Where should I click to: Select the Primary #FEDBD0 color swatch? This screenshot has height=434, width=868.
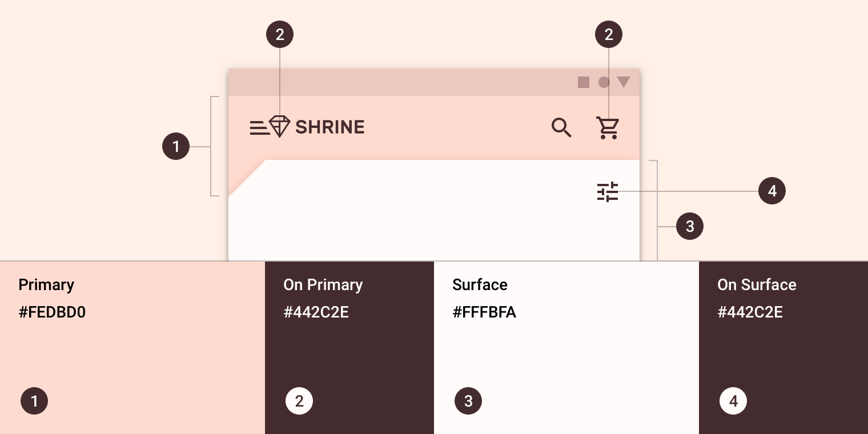(132, 348)
